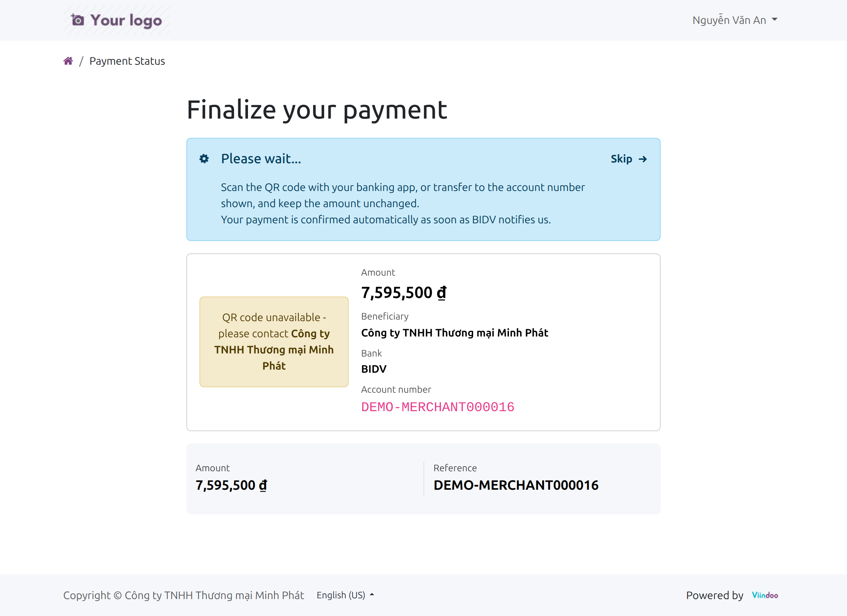847x616 pixels.
Task: Click the spinning gear icon beside Please wait
Action: tap(204, 159)
